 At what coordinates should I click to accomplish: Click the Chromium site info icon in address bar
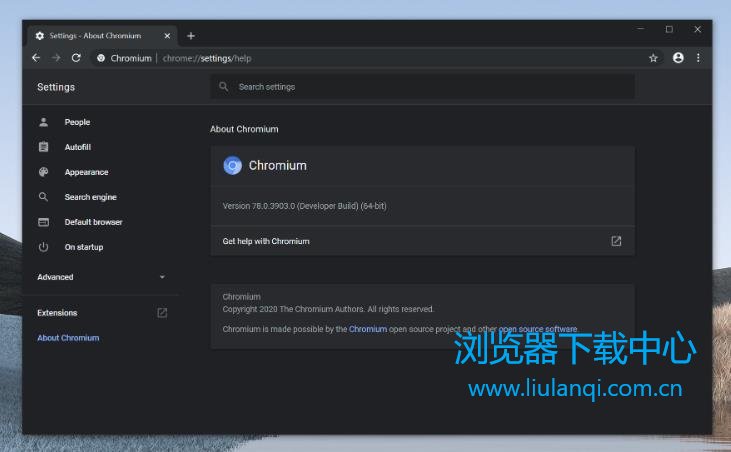(x=101, y=58)
